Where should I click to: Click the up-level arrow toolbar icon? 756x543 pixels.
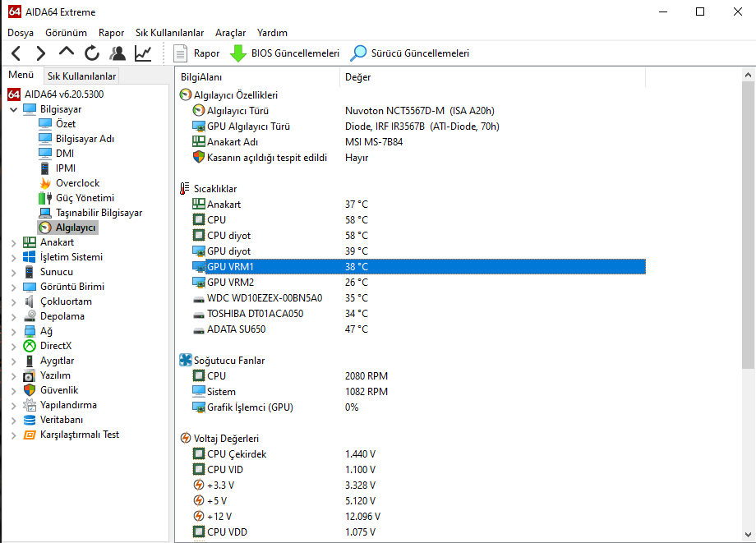click(x=66, y=52)
